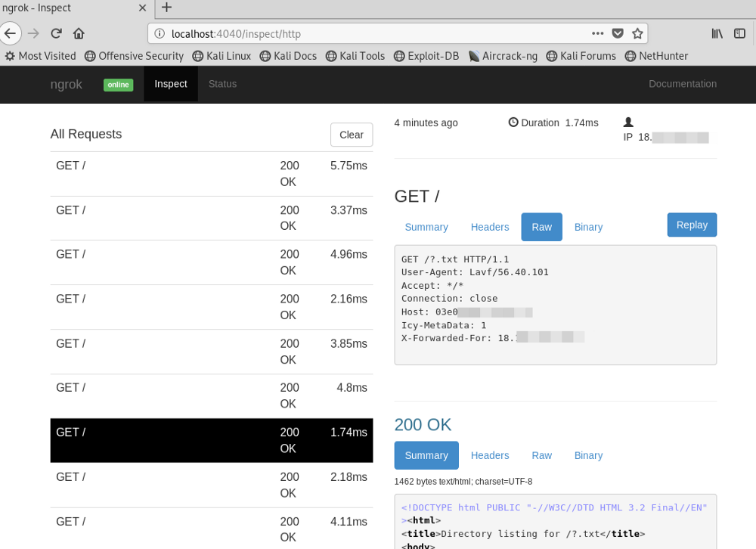Toggle the browser sidebar icon
The height and width of the screenshot is (549, 756).
click(739, 33)
